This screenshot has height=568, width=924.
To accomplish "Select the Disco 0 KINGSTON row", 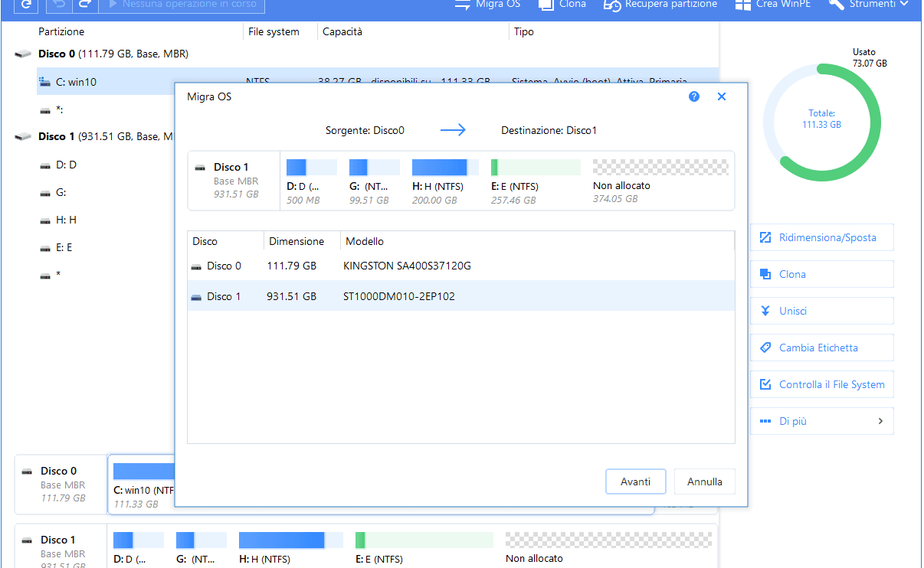I will coord(460,266).
